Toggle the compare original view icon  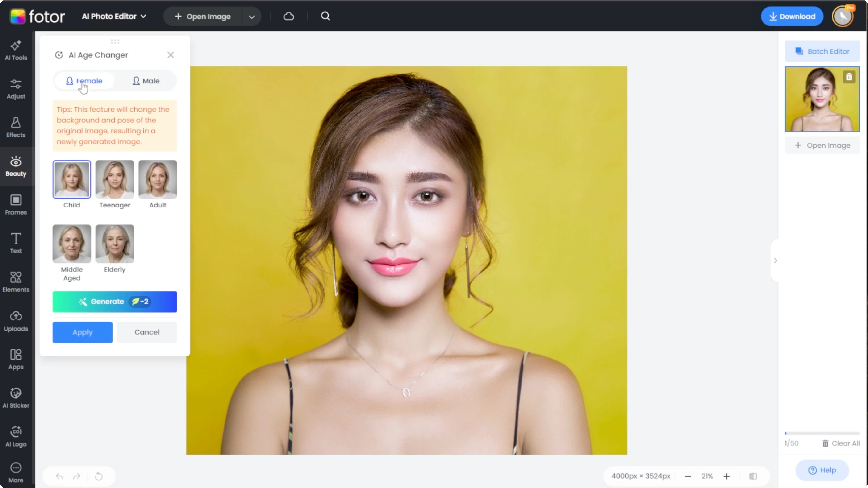point(753,476)
